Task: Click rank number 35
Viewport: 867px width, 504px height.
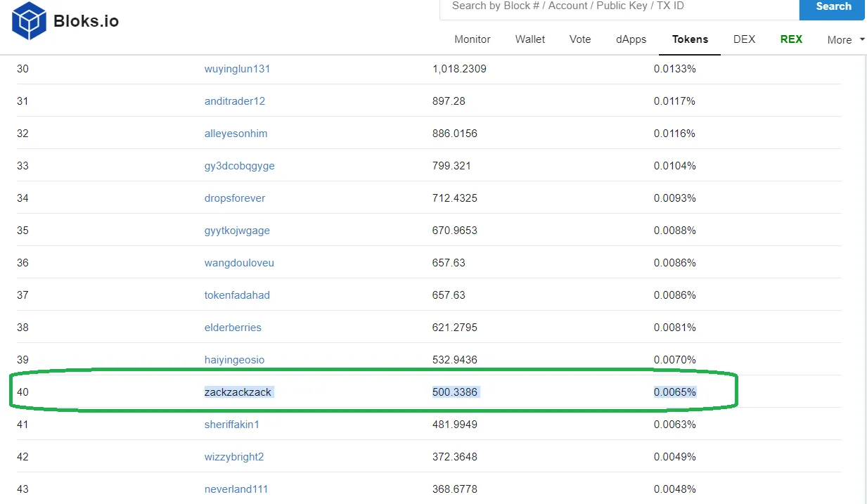Action: tap(23, 231)
